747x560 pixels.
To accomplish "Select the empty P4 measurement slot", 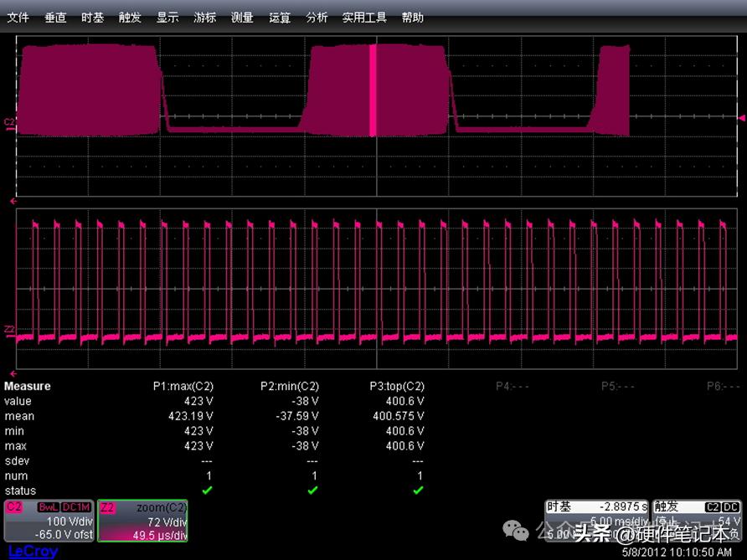I will click(514, 387).
